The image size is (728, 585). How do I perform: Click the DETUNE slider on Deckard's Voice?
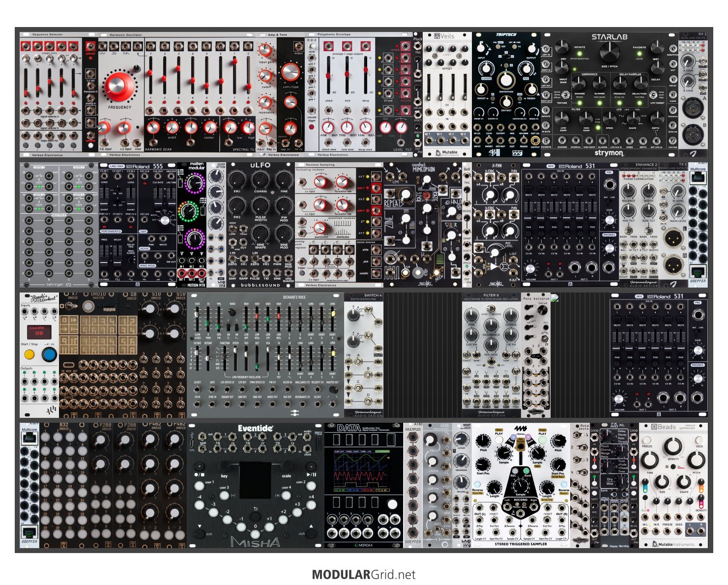[x=208, y=359]
